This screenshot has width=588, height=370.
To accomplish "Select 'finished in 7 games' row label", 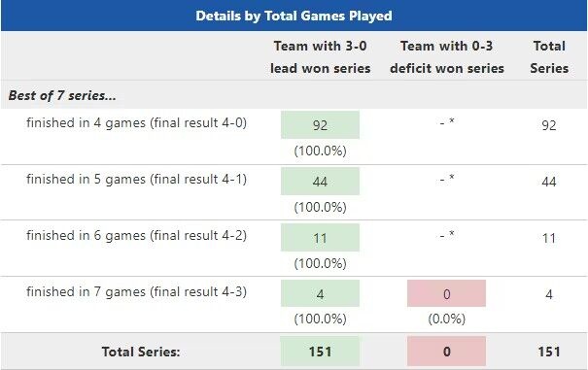I will [x=136, y=291].
